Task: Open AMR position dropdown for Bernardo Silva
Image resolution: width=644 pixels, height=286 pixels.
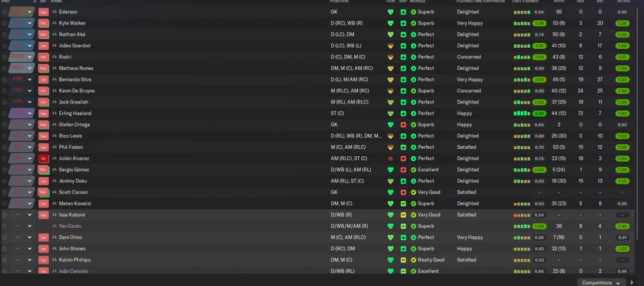Action: click(x=22, y=79)
